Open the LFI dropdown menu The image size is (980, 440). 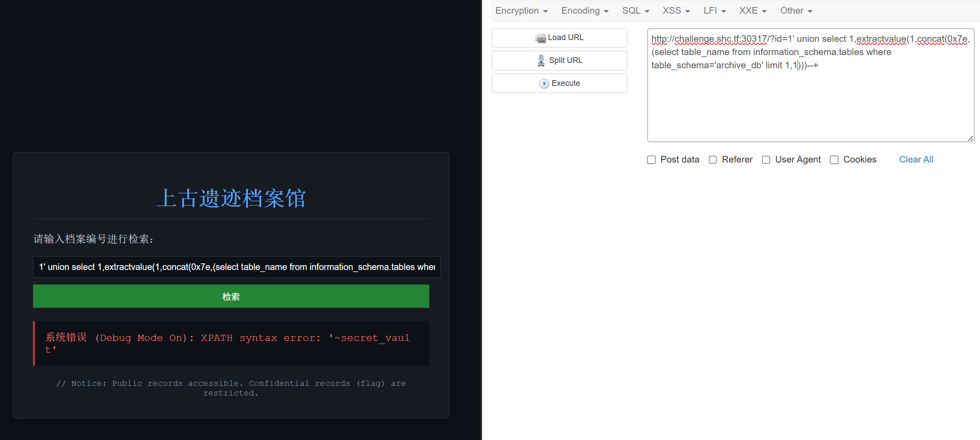click(715, 11)
